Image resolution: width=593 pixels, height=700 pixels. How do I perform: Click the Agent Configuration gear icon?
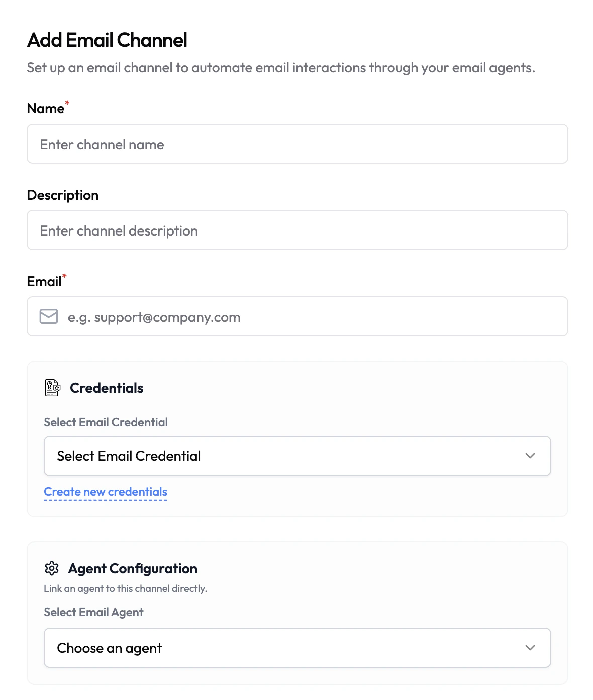tap(52, 568)
